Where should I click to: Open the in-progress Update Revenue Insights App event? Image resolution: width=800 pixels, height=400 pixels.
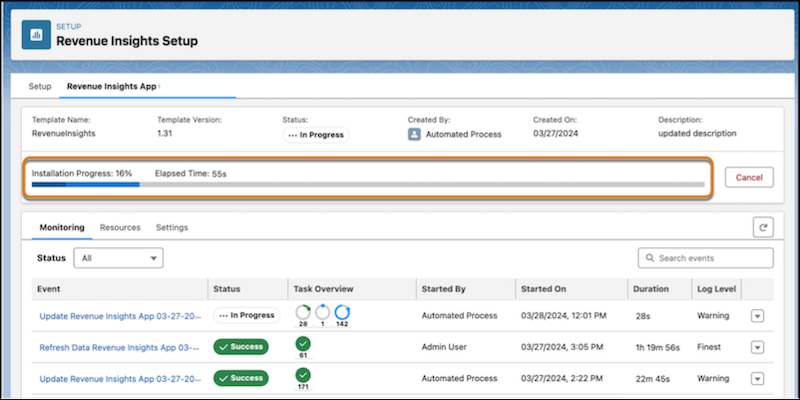pos(120,316)
